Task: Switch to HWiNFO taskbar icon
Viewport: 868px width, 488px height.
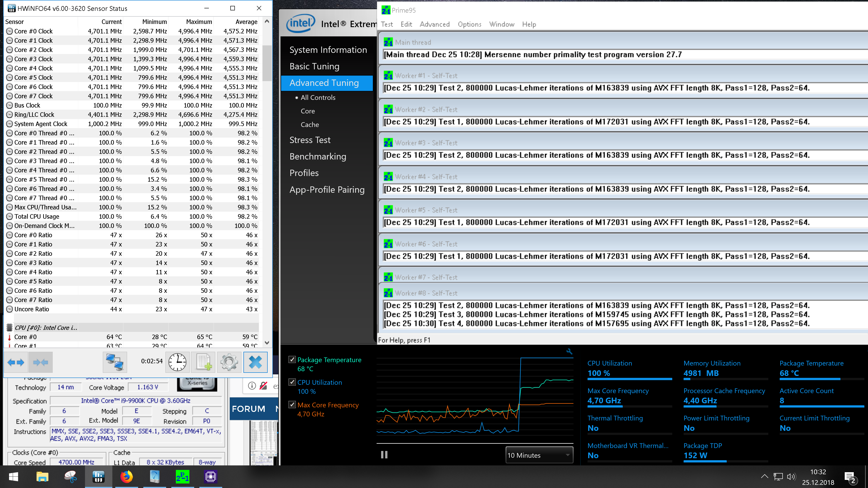Action: click(x=98, y=476)
